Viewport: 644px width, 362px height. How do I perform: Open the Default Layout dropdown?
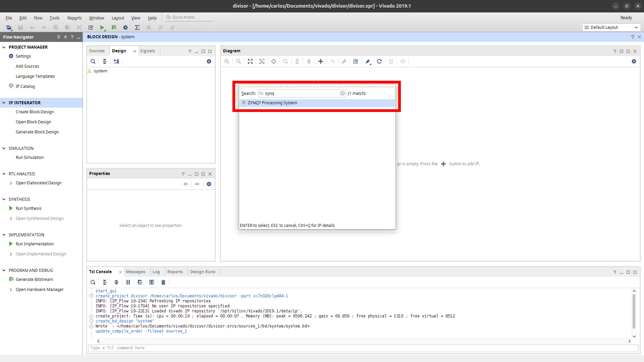coord(611,27)
